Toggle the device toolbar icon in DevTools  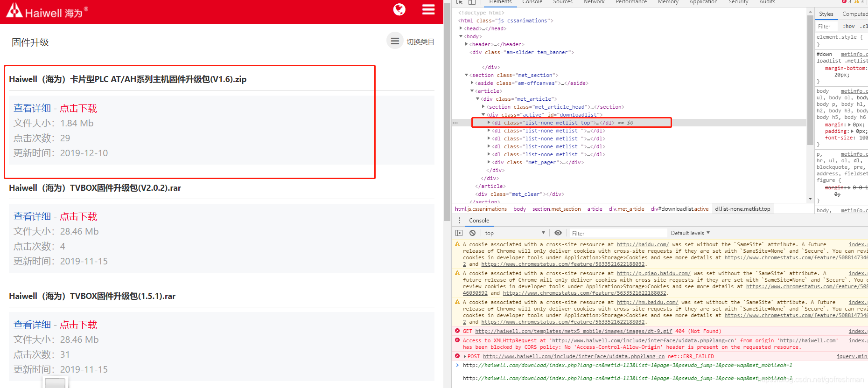click(472, 2)
